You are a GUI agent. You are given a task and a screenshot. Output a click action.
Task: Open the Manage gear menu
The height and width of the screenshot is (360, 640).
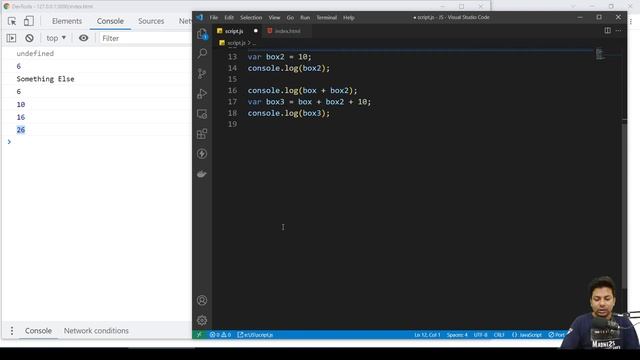[202, 320]
